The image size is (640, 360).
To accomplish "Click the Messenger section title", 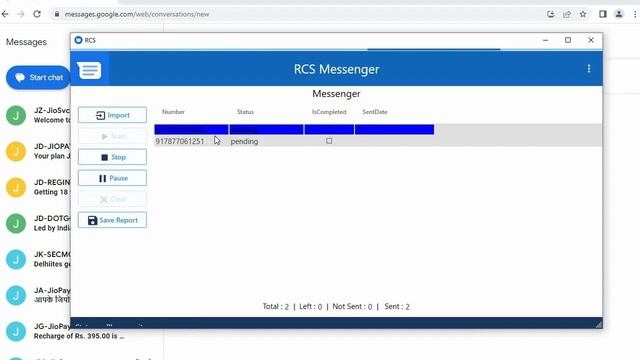I will [336, 94].
